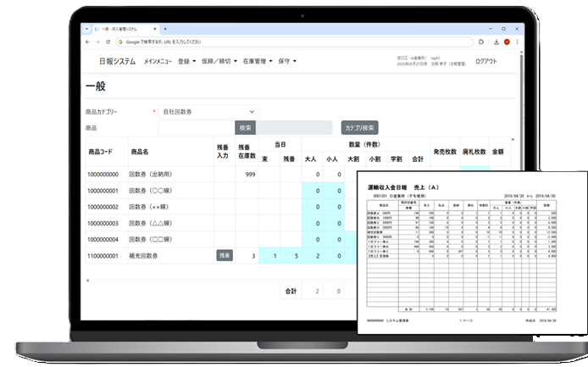Click the カテゴリ検索 button
Image resolution: width=588 pixels, height=367 pixels.
pyautogui.click(x=359, y=128)
